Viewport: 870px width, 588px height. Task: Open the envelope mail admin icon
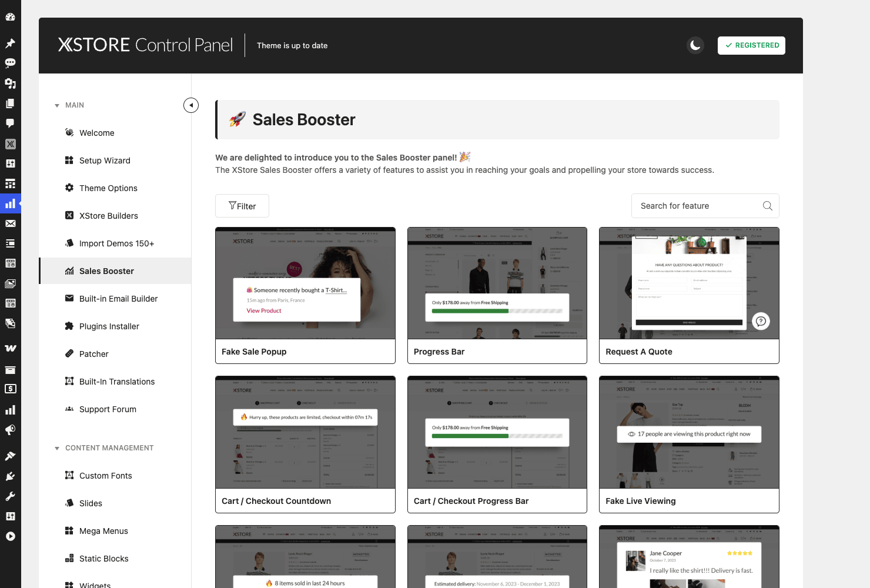(10, 223)
